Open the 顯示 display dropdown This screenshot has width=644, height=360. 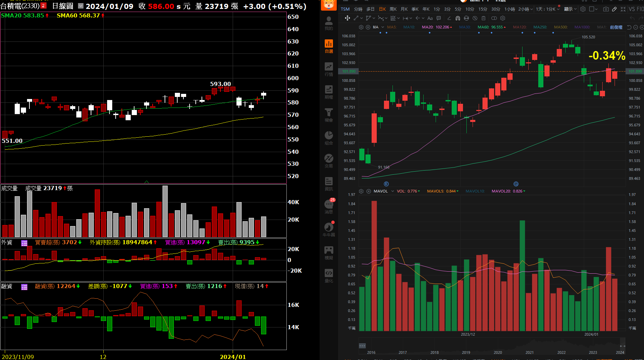[x=570, y=9]
